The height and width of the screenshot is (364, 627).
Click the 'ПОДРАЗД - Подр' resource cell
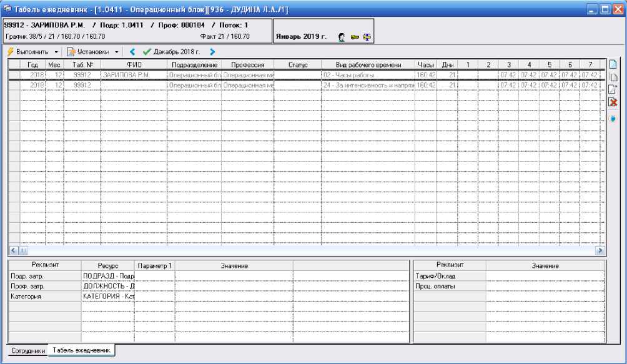[x=108, y=276]
